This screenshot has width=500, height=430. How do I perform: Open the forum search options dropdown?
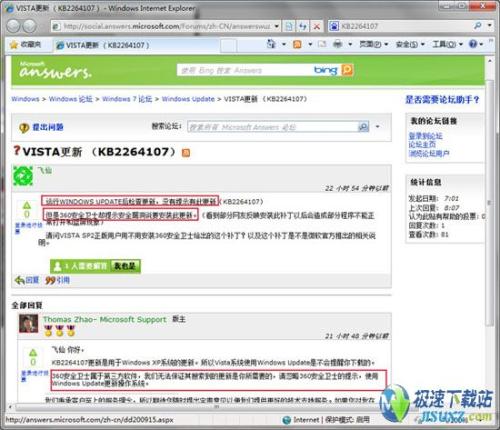pos(377,127)
